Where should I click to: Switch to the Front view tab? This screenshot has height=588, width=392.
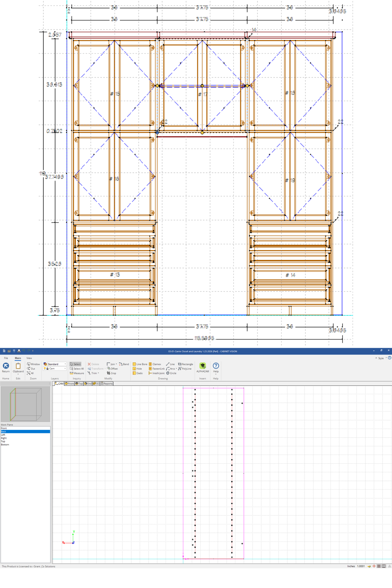[69, 383]
